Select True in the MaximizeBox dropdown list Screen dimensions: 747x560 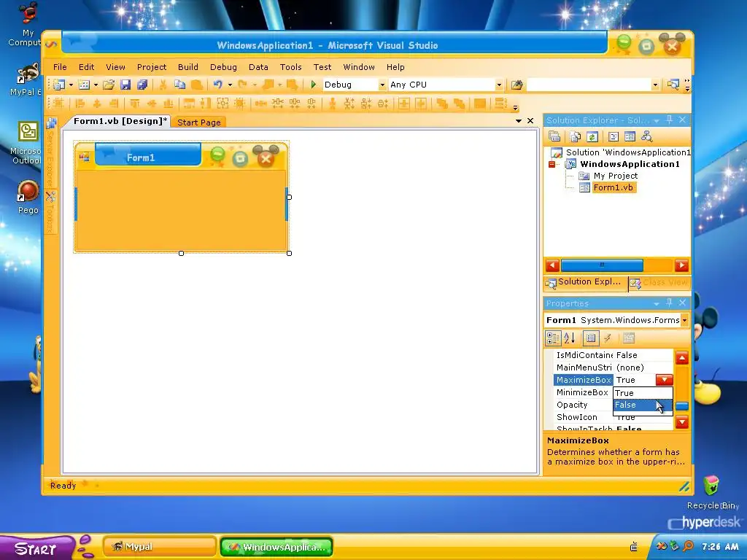click(643, 393)
